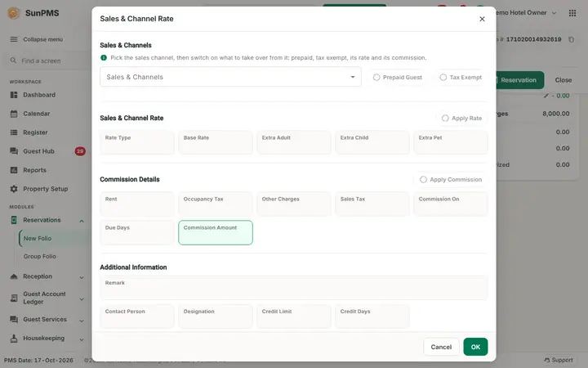The image size is (588, 368).
Task: Focus the Extra Pet field
Action: pos(450,142)
